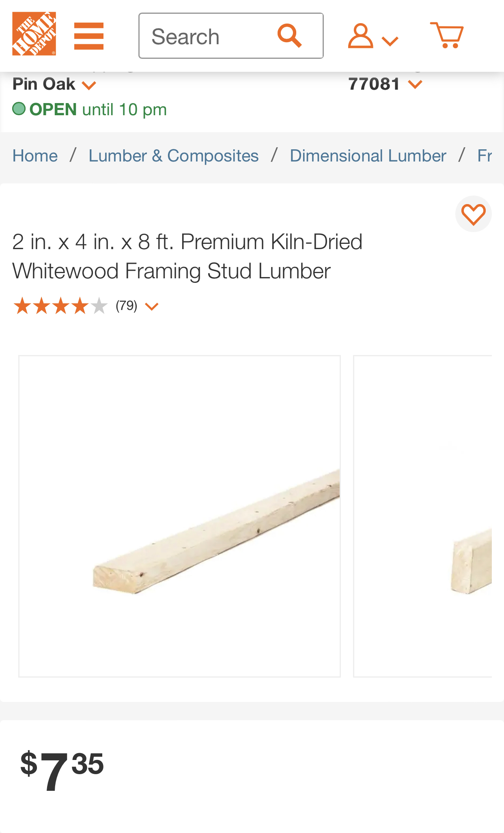Expand the reviews chevron next to (79)
Viewport: 504px width, 833px height.
[151, 306]
